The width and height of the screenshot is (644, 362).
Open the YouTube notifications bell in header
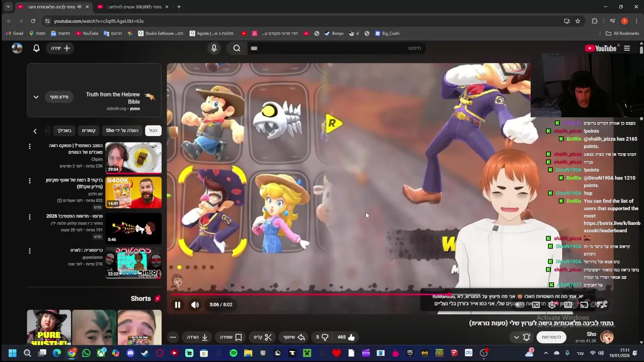(36, 48)
